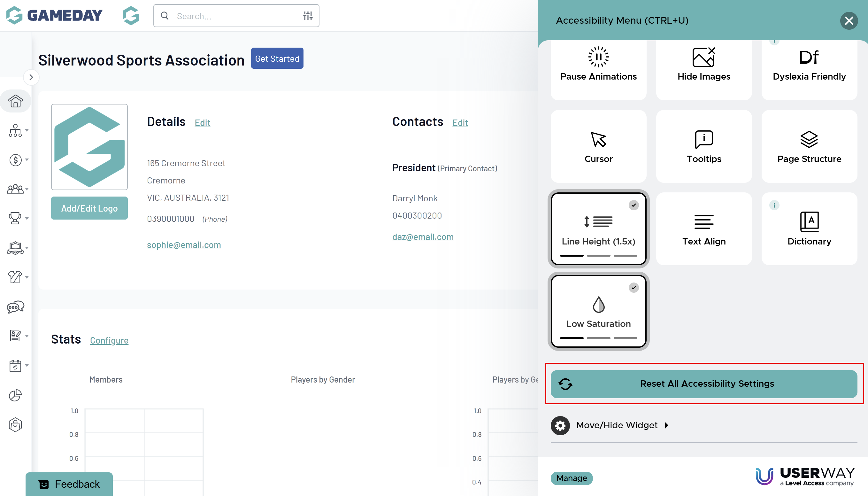The image size is (868, 496).
Task: Toggle the Low Saturation setting
Action: click(598, 311)
